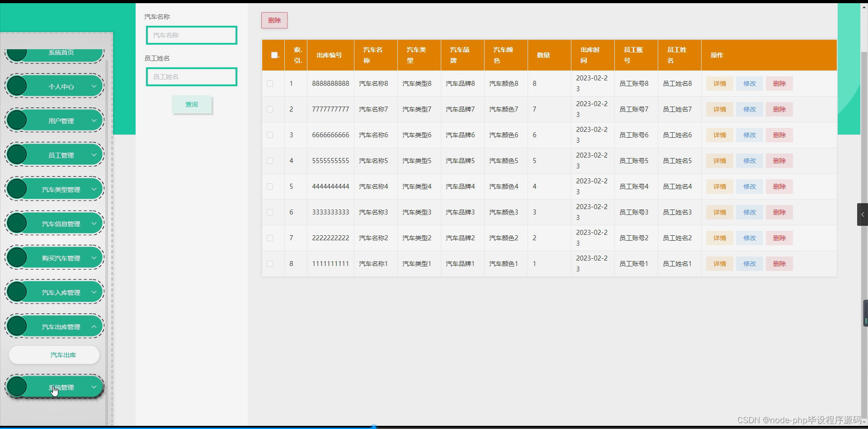Check the row for 汽车名称1

[x=270, y=263]
